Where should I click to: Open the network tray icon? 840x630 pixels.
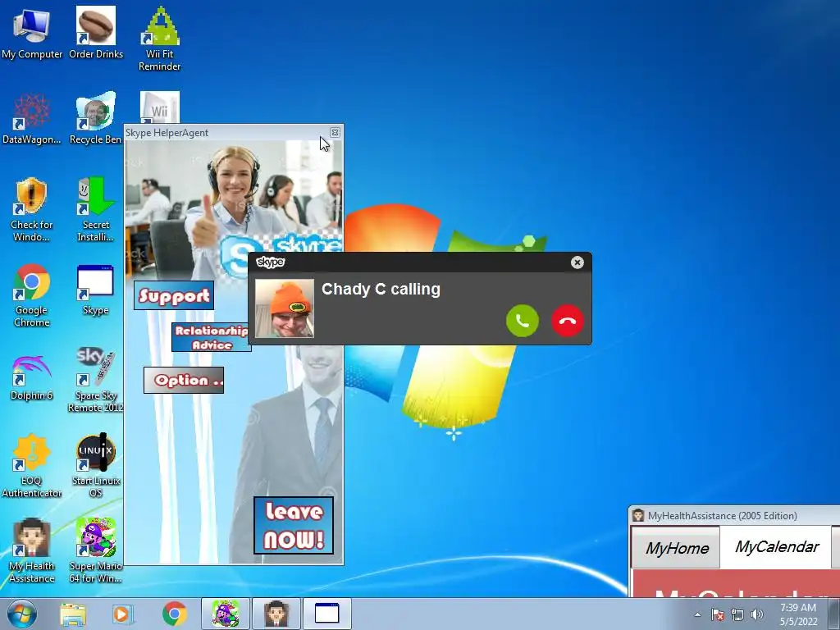(x=737, y=614)
